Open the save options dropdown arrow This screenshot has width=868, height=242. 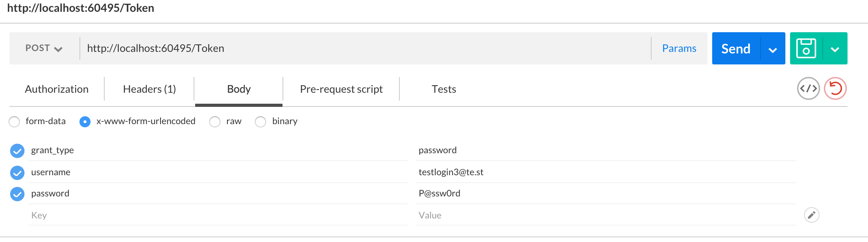tap(835, 49)
